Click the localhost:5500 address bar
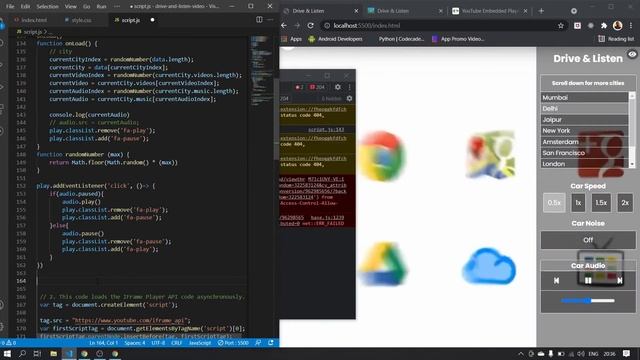This screenshot has height=360, width=640. 443,25
